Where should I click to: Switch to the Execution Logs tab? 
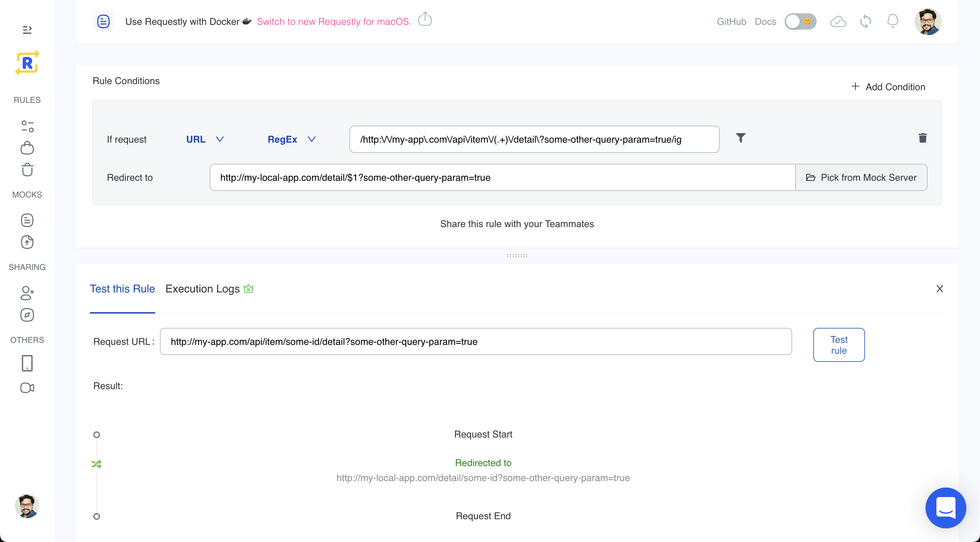(202, 288)
